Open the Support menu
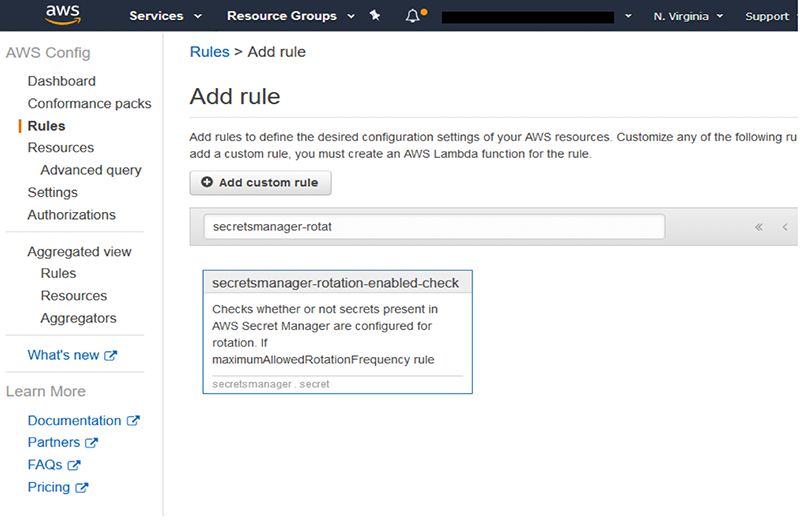 pos(767,16)
